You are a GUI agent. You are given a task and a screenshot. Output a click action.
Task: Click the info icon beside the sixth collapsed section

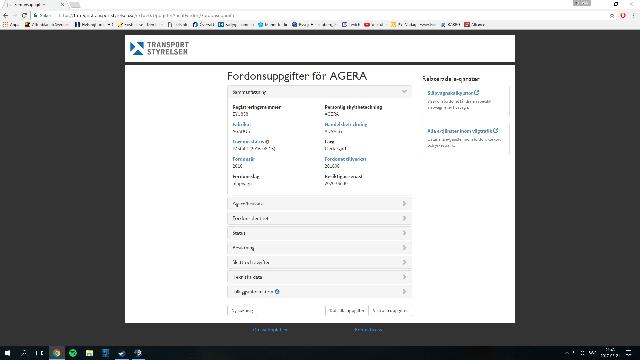pos(277,291)
